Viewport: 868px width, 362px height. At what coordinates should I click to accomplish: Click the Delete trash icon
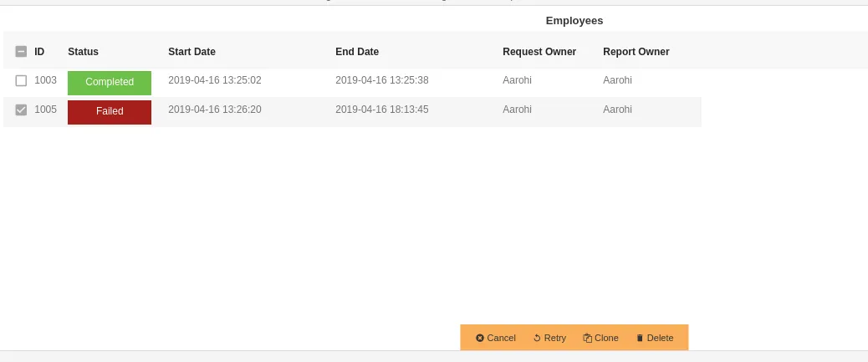click(640, 338)
